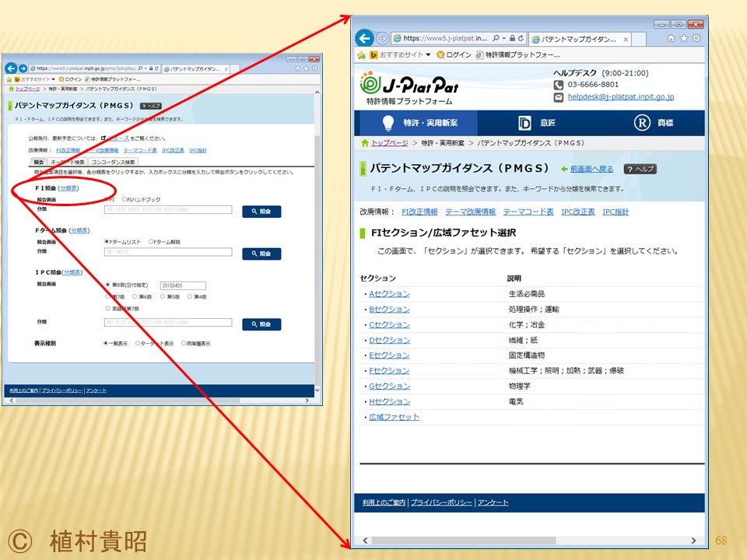Open the home icon in the right browser window
The height and width of the screenshot is (560, 747).
pyautogui.click(x=671, y=38)
